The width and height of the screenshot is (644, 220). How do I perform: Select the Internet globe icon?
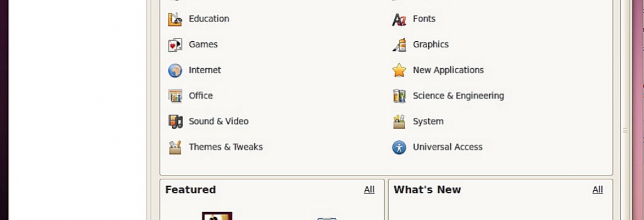tap(175, 71)
